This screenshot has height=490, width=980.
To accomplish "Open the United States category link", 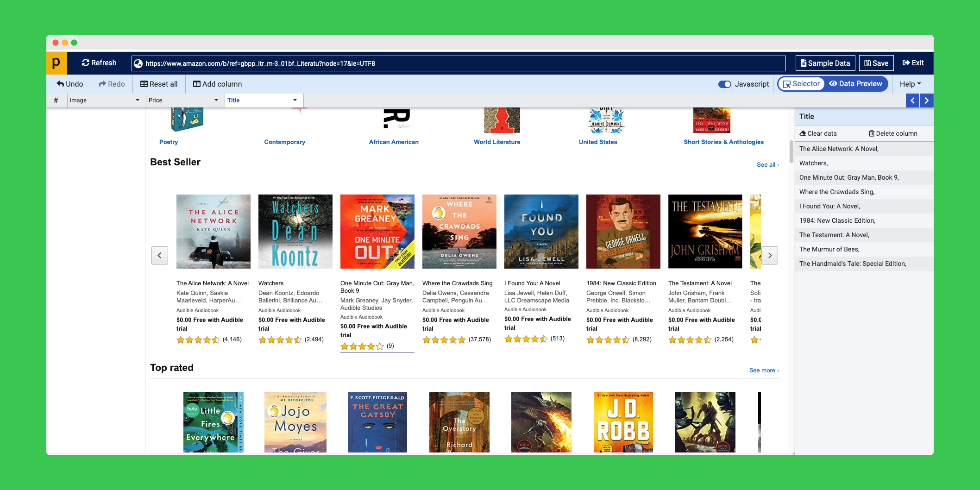I will (x=598, y=142).
